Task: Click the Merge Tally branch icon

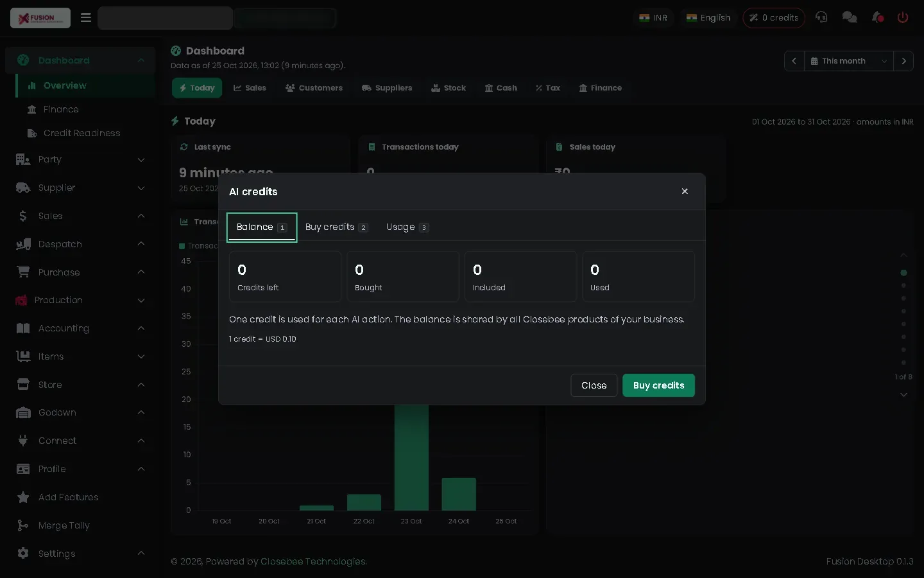Action: tap(23, 525)
